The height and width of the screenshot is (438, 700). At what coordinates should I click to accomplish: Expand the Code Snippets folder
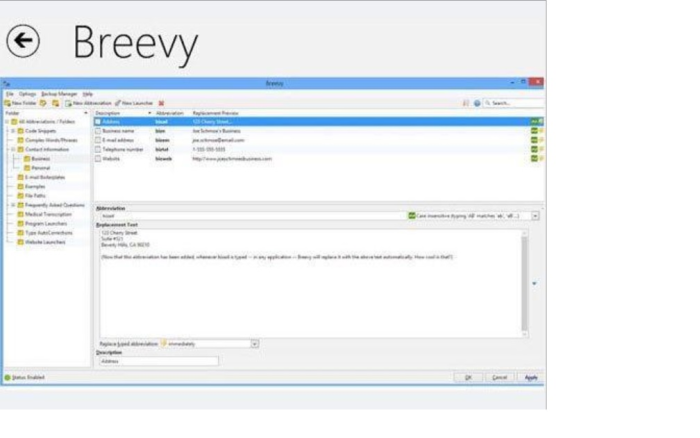(13, 131)
